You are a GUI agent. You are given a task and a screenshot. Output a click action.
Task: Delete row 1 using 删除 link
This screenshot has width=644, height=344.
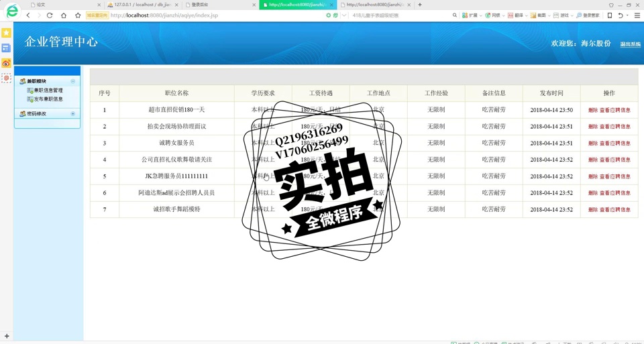592,110
